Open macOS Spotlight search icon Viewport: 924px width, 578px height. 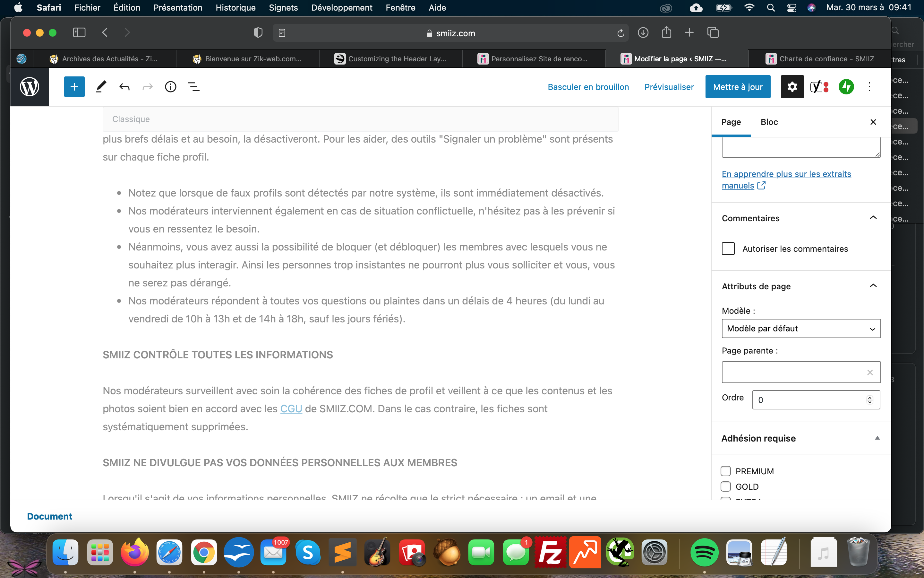coord(771,8)
